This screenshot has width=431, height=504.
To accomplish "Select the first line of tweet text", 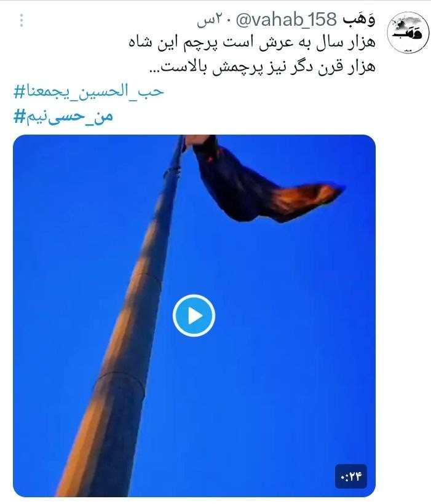I will point(252,43).
